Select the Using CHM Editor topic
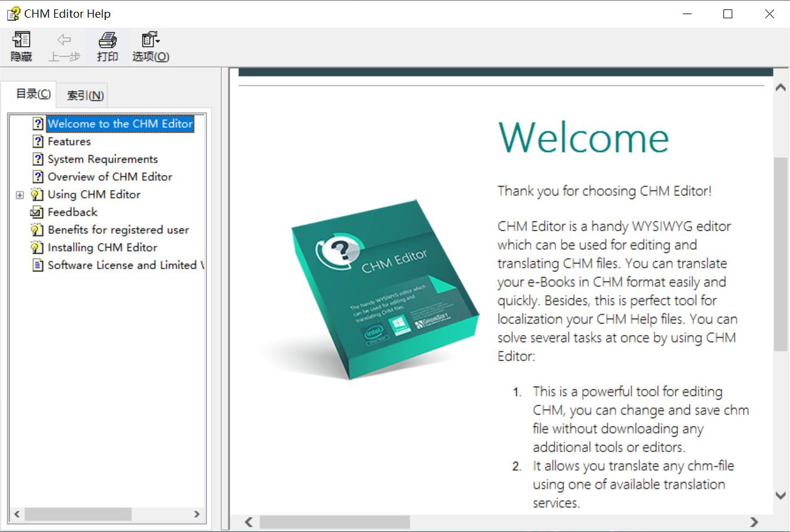The image size is (790, 532). point(94,194)
